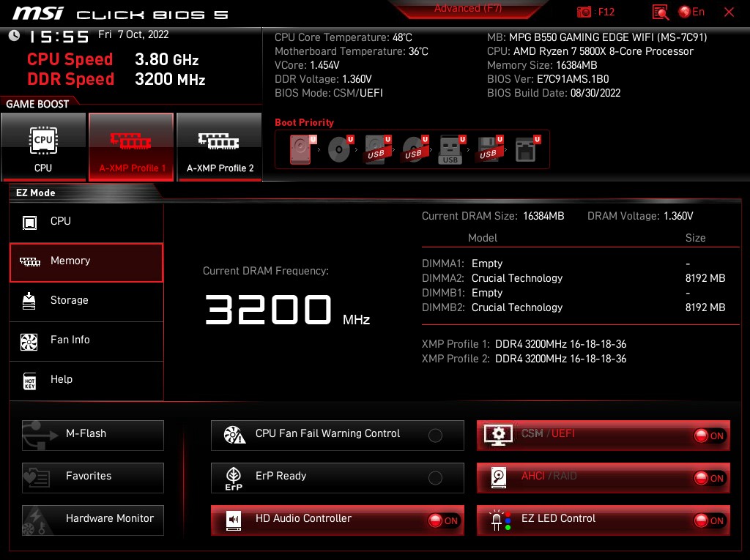
Task: Select the USB hard disk boot icon
Action: (376, 149)
